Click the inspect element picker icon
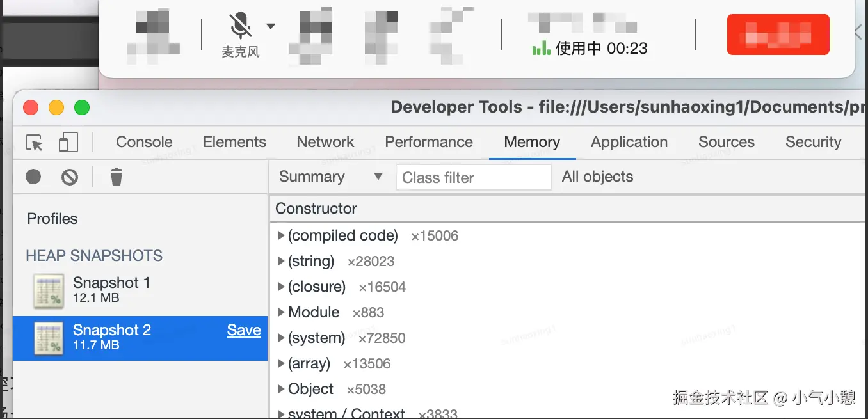 click(x=34, y=143)
